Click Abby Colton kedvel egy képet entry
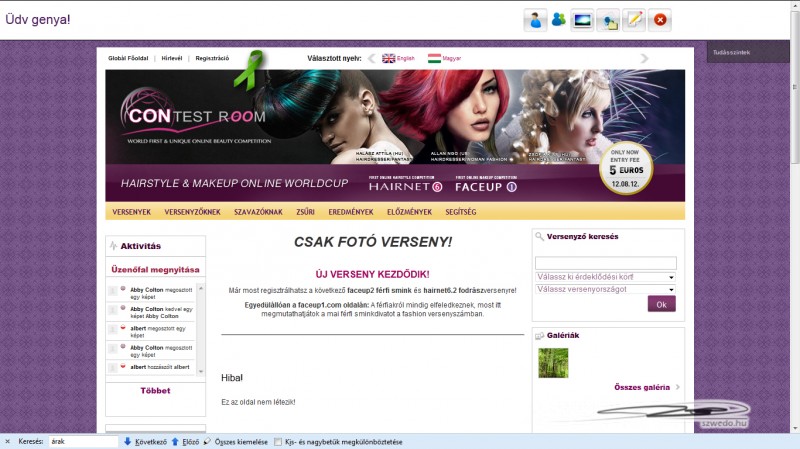The image size is (800, 449). [151, 312]
